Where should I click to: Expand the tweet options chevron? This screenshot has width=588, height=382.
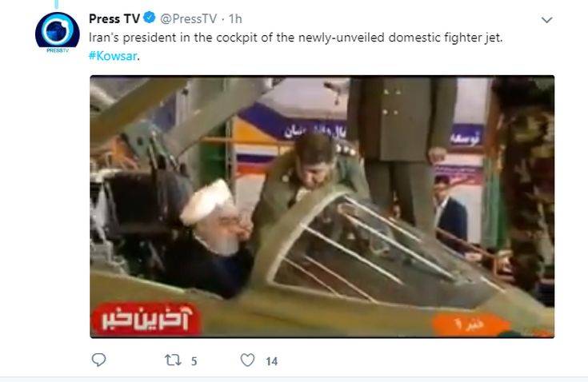click(546, 20)
